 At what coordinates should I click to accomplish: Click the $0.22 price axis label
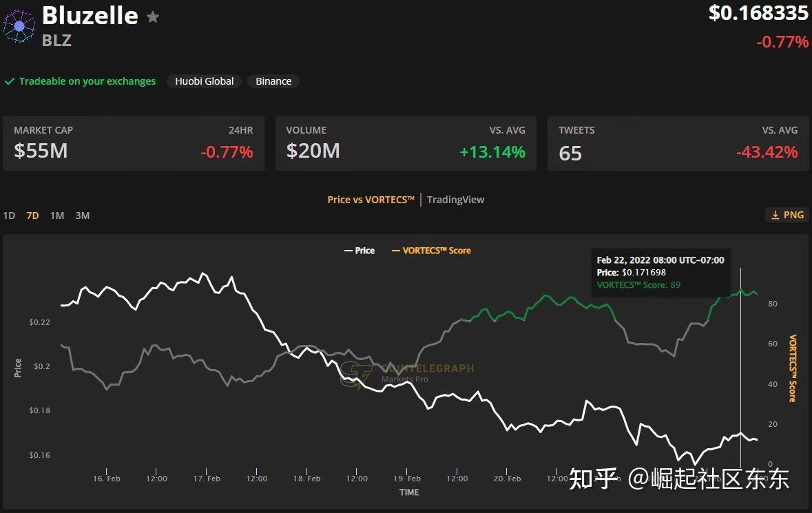(39, 322)
